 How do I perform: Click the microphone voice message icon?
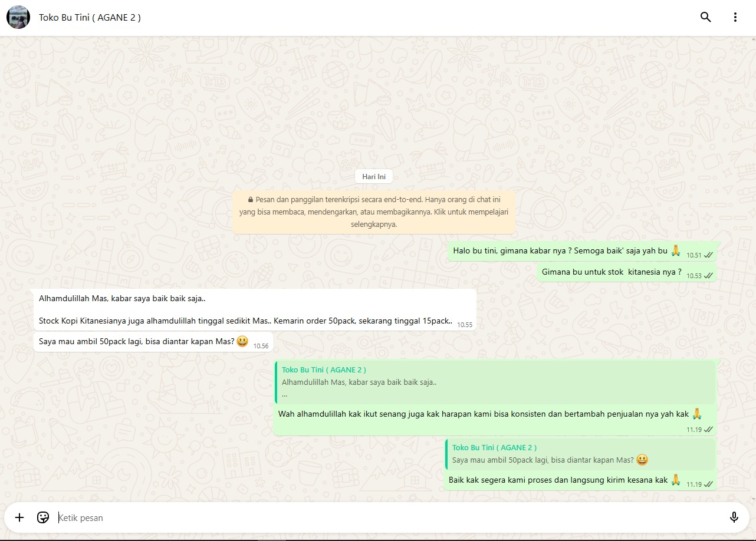734,517
